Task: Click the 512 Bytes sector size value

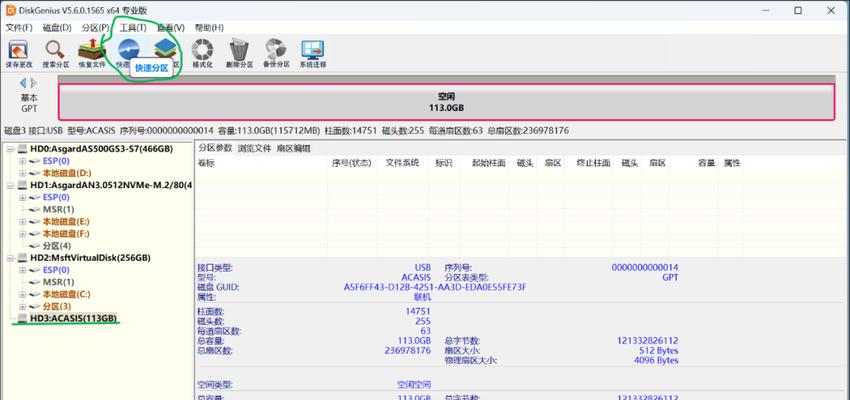Action: click(x=658, y=351)
